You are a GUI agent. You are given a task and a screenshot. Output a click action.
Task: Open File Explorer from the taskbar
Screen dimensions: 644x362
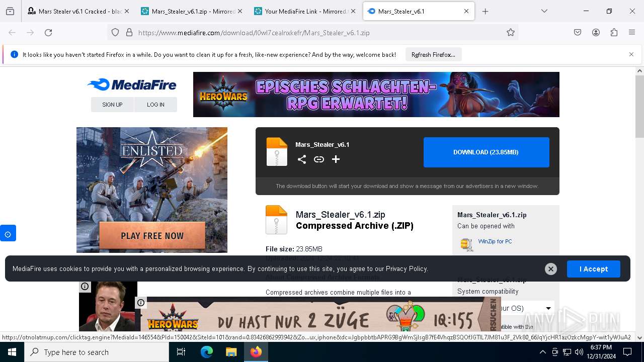pyautogui.click(x=231, y=352)
